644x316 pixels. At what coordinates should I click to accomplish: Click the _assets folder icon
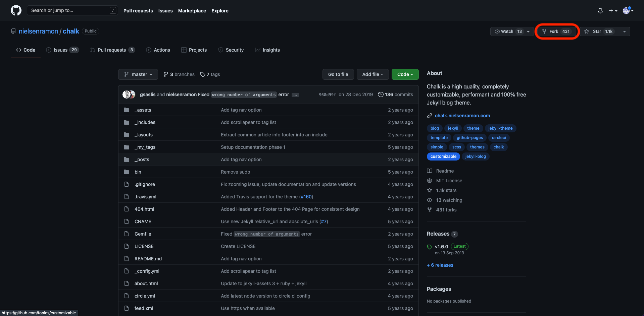coord(127,110)
